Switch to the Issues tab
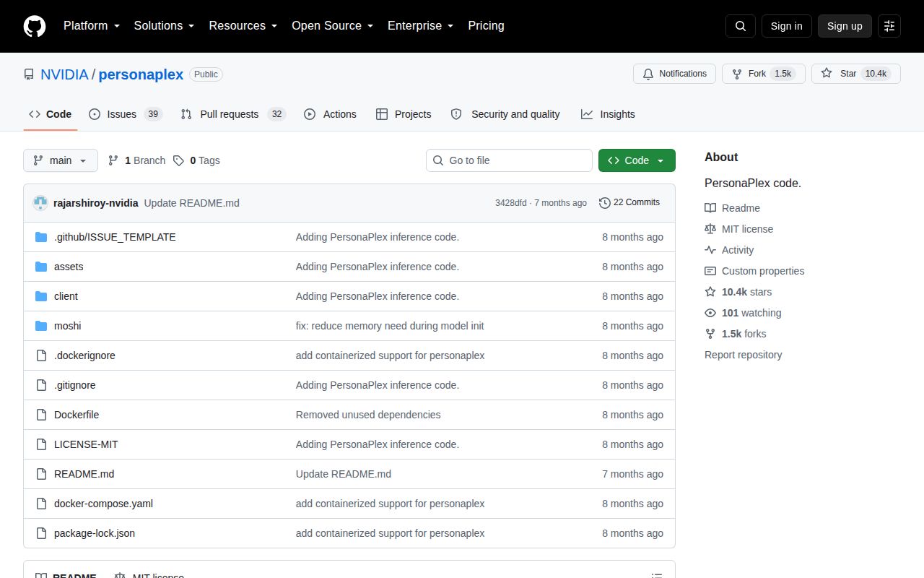Screen dimensions: 924x578 126,114
